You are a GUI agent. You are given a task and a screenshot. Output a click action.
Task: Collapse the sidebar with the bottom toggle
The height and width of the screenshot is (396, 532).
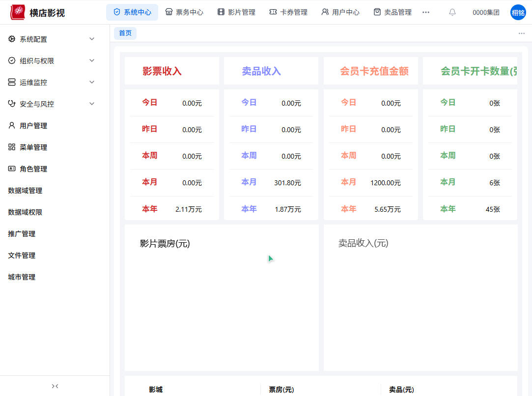click(x=55, y=386)
